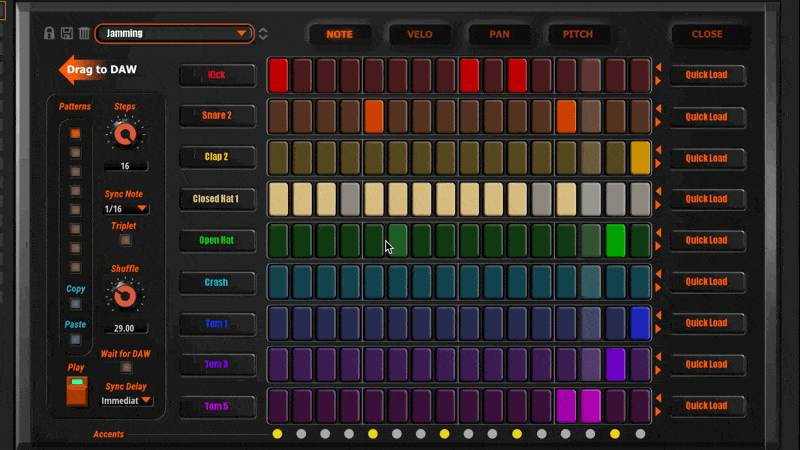Select the first pattern slot in Patterns
The image size is (800, 450).
pos(75,133)
